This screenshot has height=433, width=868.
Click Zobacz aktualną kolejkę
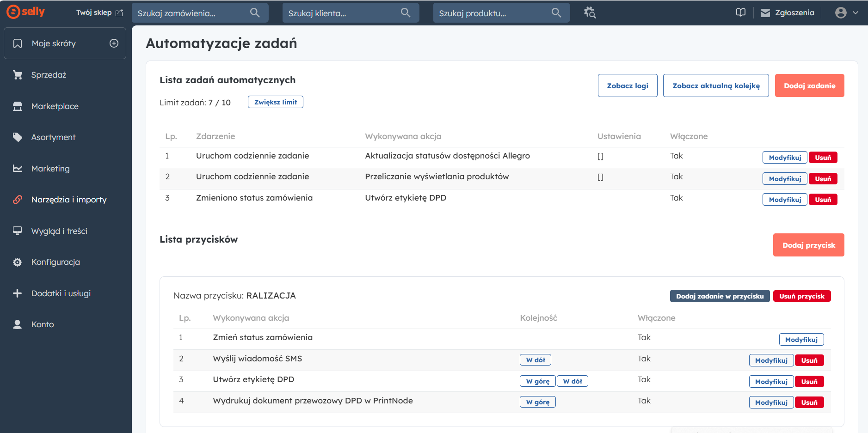pyautogui.click(x=716, y=85)
